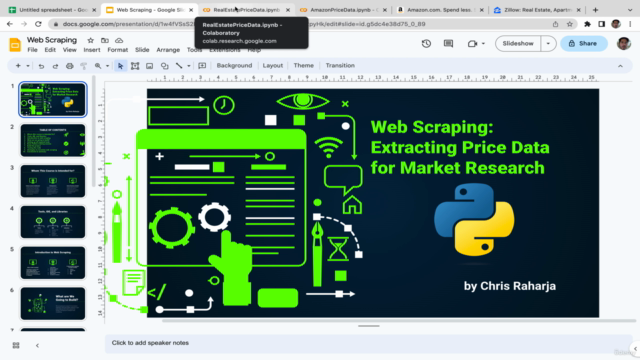
Task: Click the redo arrow
Action: [55, 66]
